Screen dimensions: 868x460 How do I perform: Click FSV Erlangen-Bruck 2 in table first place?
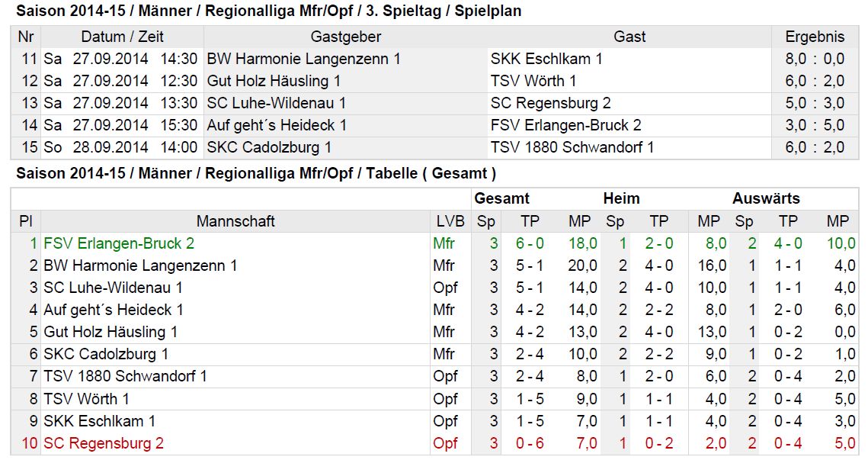pos(119,243)
